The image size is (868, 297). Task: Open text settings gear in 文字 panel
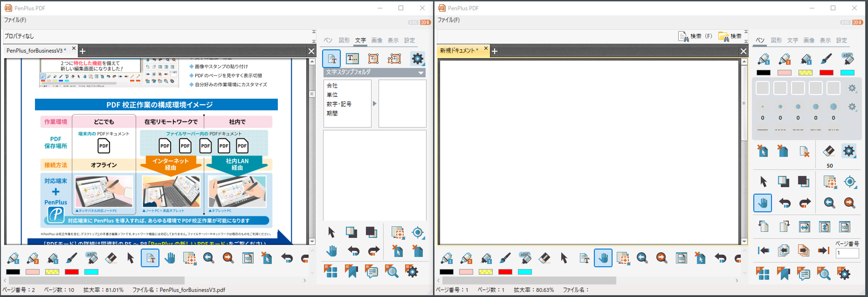coord(417,58)
